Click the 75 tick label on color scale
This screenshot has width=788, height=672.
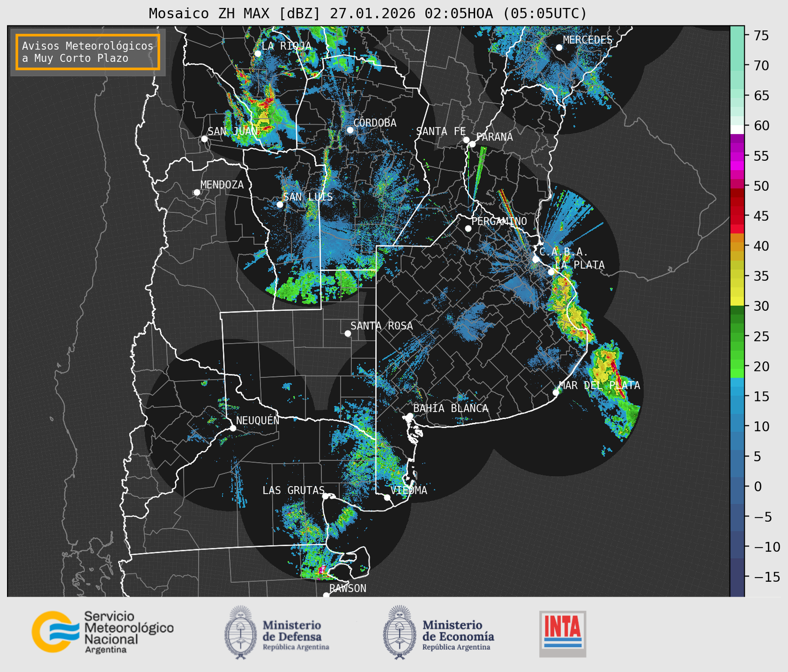point(761,36)
